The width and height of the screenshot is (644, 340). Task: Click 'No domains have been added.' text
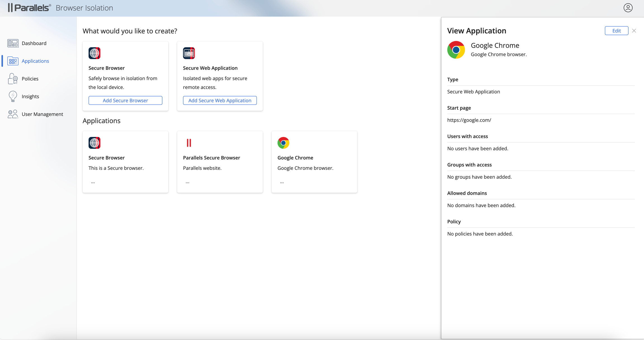[x=481, y=205]
